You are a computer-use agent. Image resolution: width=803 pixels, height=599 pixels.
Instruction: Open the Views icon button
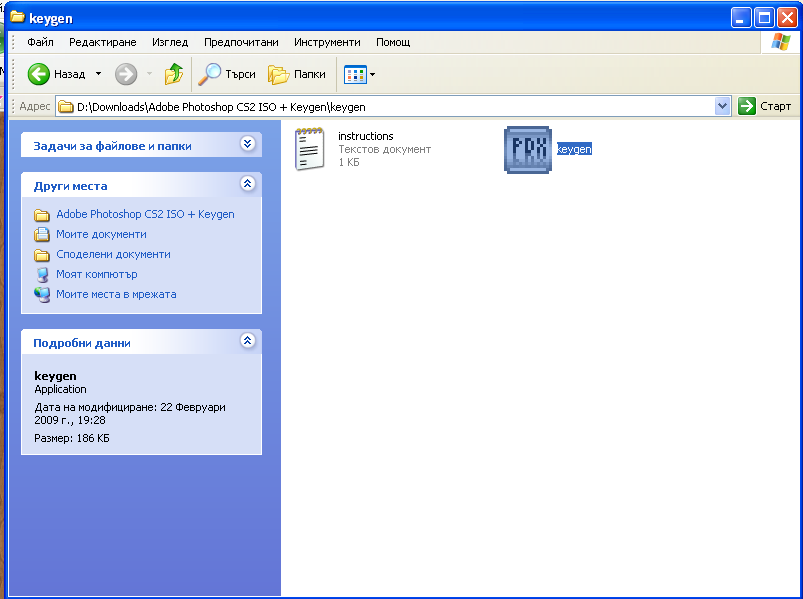355,75
